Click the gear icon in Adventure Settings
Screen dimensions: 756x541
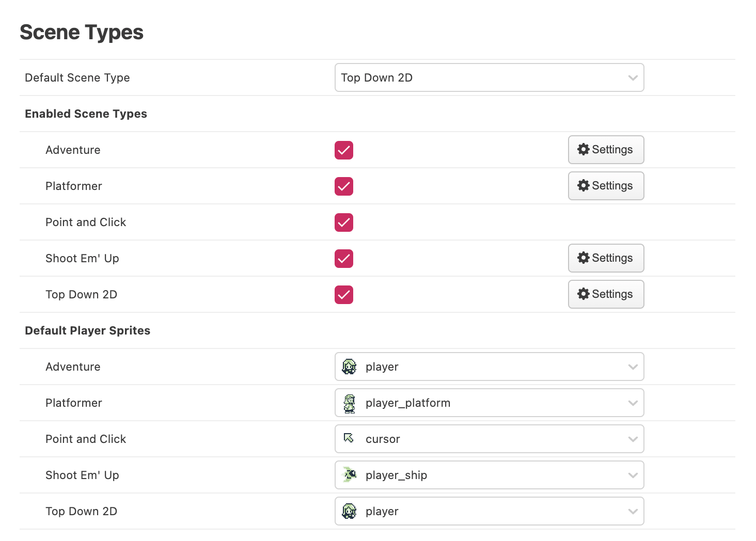pyautogui.click(x=584, y=150)
